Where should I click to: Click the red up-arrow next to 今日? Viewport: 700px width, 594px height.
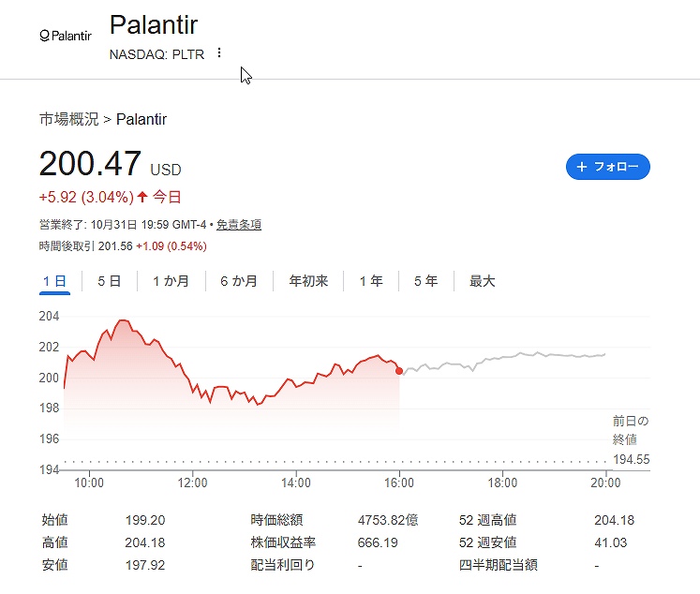pos(142,197)
